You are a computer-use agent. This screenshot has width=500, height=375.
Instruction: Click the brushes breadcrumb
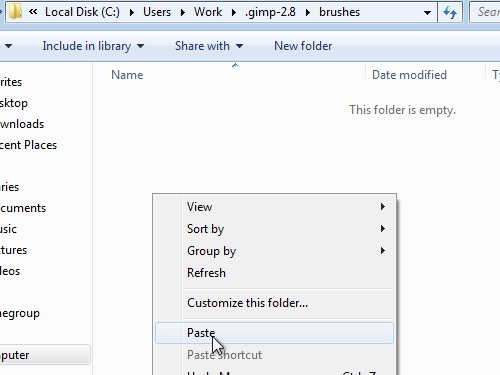339,12
